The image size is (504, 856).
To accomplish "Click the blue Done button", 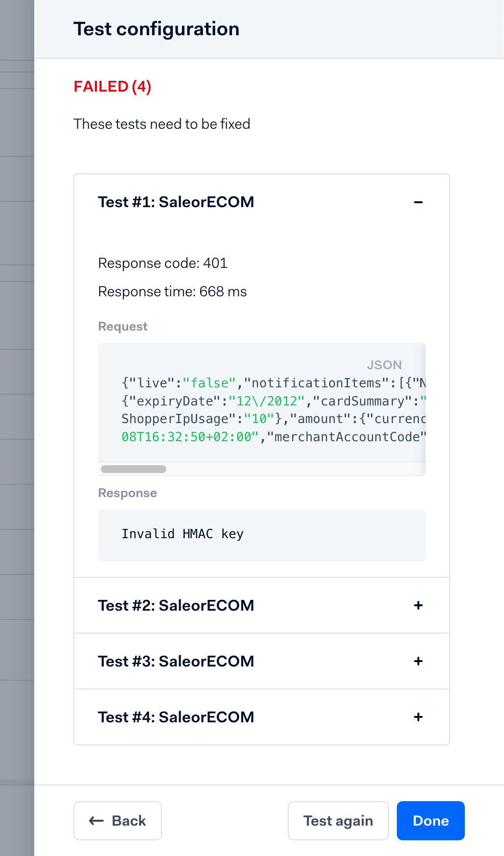I will tap(431, 821).
